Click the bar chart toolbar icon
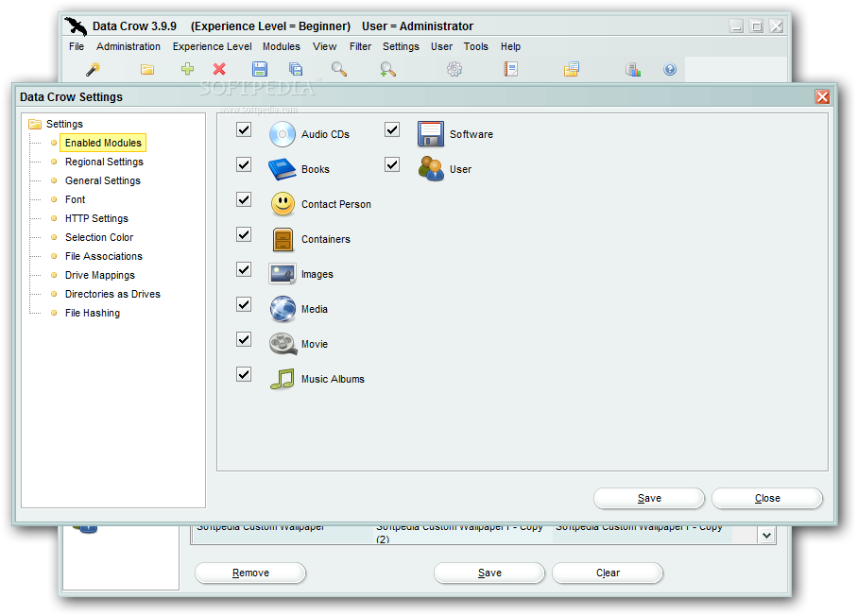 tap(633, 69)
